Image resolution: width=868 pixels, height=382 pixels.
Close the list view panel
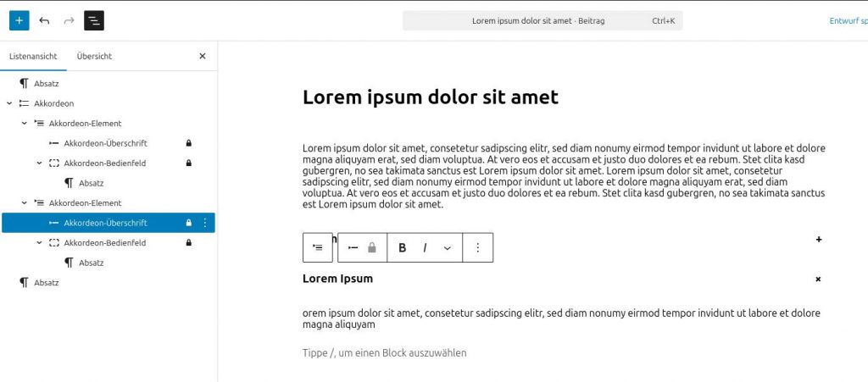tap(202, 56)
